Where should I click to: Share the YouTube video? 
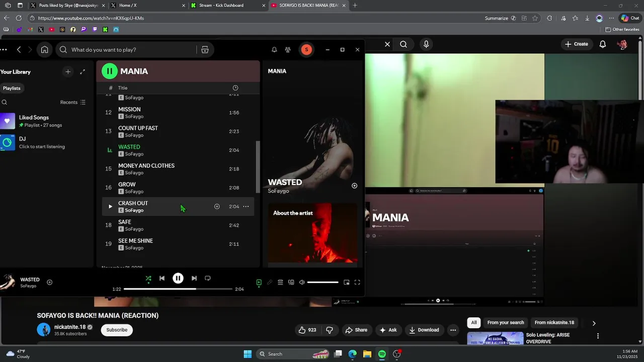[356, 330]
